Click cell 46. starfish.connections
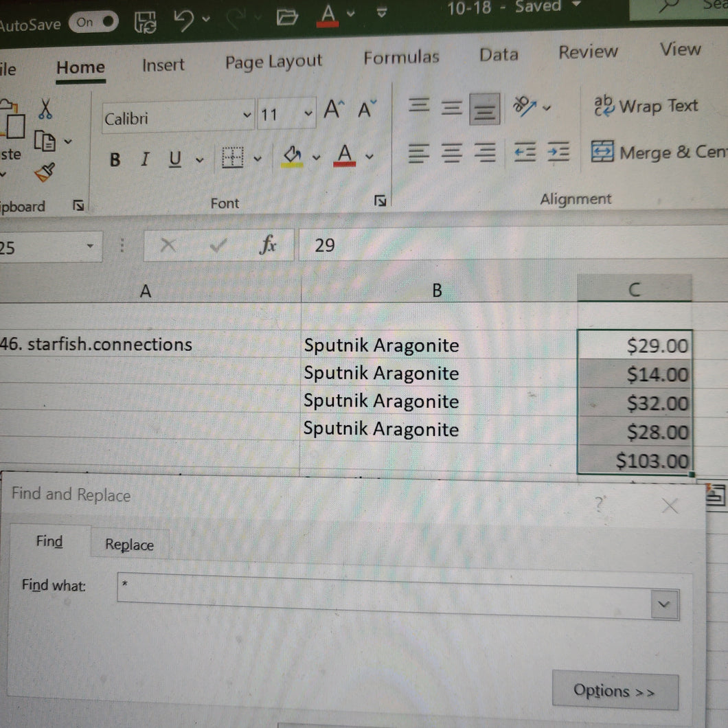 tap(150, 345)
